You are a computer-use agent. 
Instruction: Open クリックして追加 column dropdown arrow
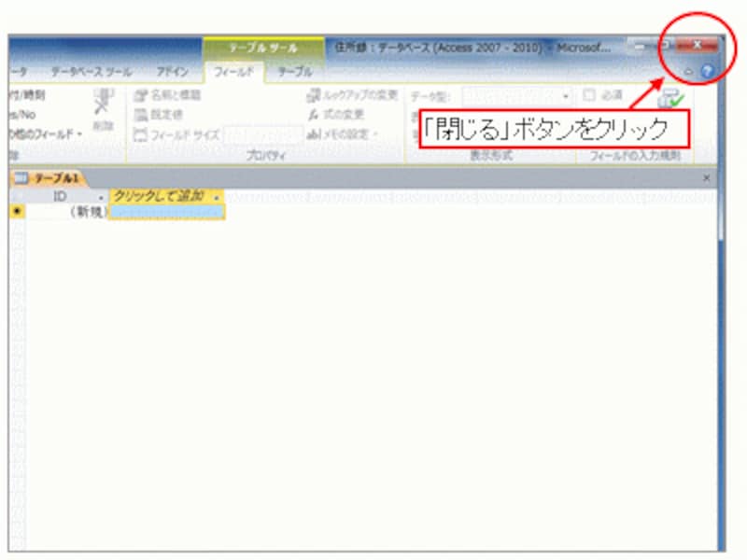(x=217, y=197)
